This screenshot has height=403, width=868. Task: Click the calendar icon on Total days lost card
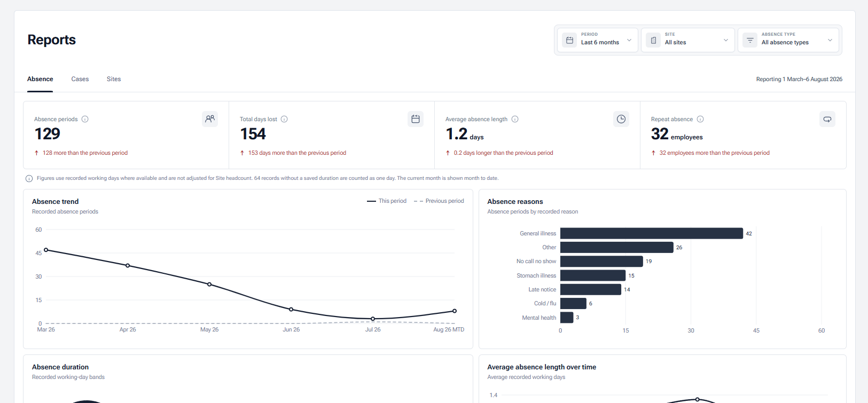point(416,119)
